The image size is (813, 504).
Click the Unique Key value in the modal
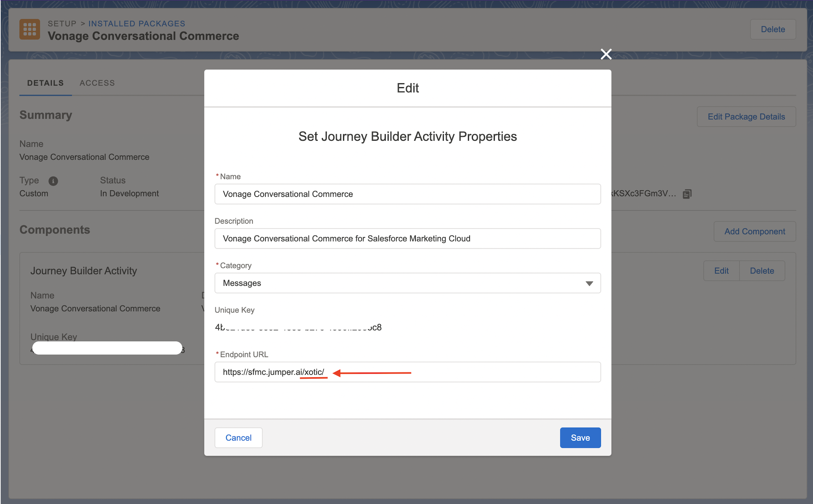298,327
